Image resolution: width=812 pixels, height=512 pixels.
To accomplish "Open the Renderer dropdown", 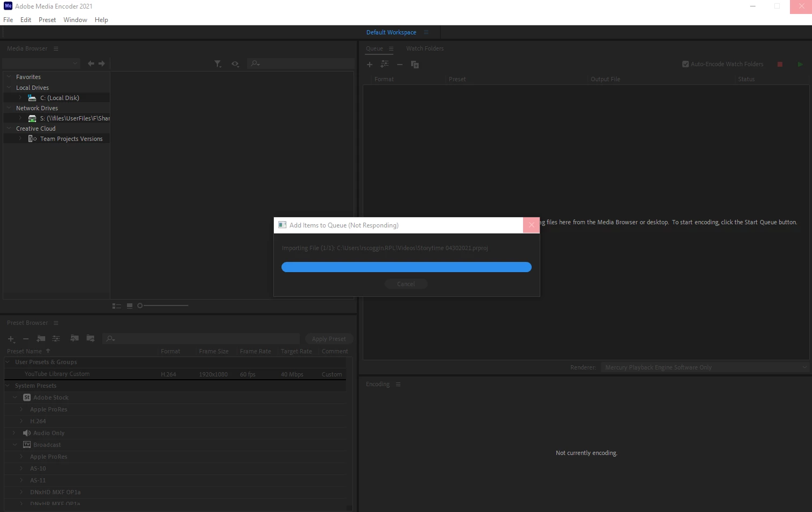I will point(704,367).
